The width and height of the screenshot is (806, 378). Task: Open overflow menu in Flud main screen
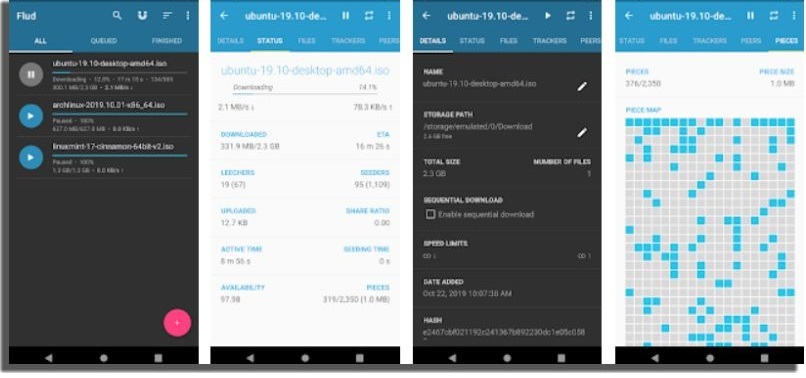click(188, 16)
